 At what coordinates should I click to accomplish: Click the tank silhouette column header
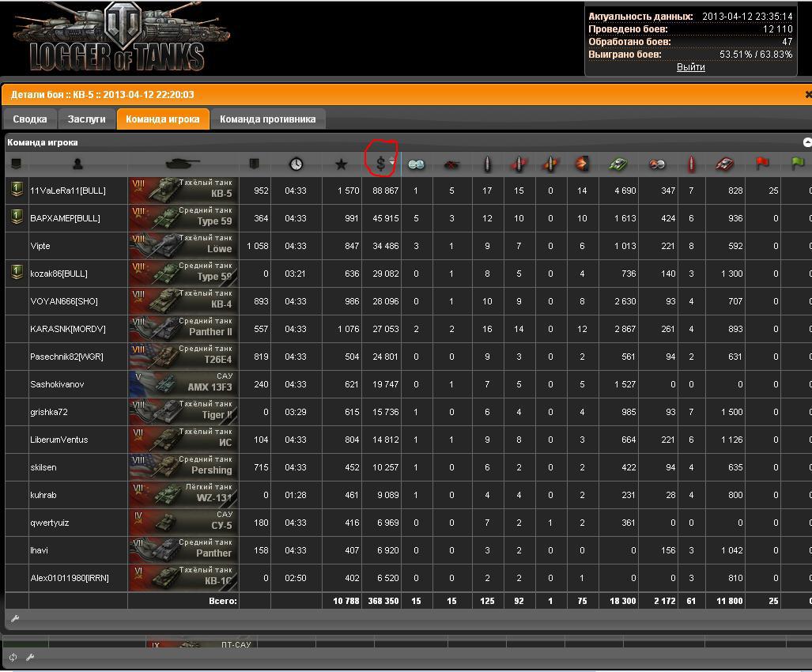pyautogui.click(x=183, y=164)
